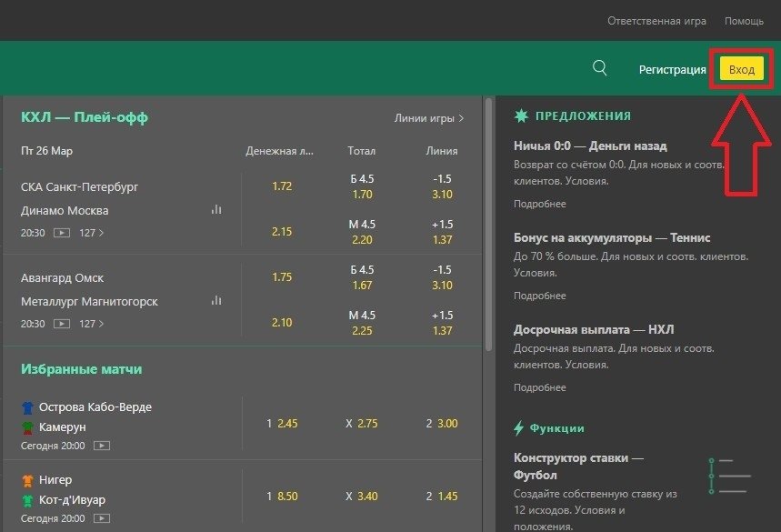Click stream icon for Cabo Verde match
The height and width of the screenshot is (532, 781).
[102, 447]
